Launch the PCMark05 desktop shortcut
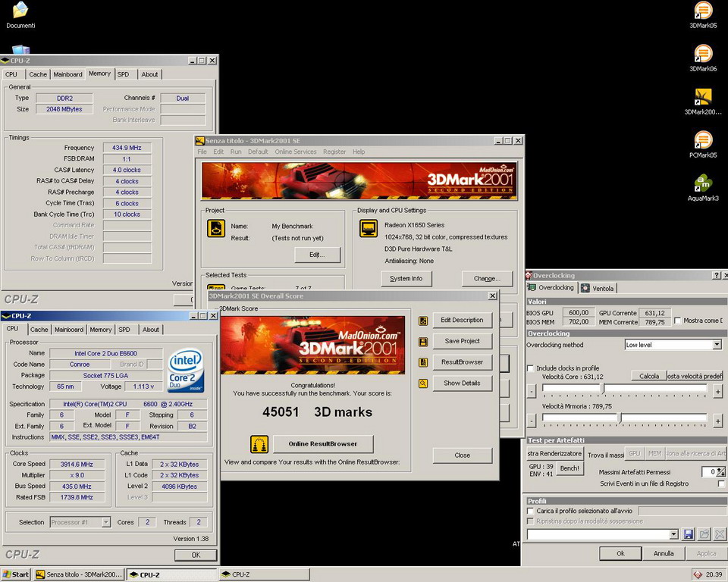 click(x=703, y=144)
